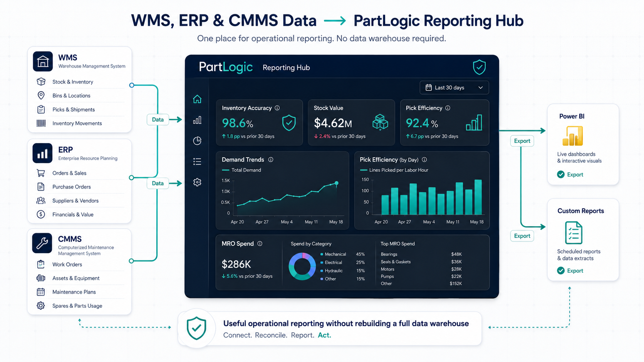Click the tallest bar in Pick Efficiency chart

click(478, 197)
